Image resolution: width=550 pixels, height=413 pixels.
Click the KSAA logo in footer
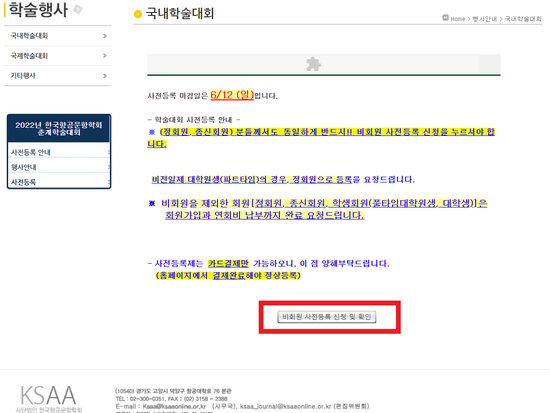(48, 398)
